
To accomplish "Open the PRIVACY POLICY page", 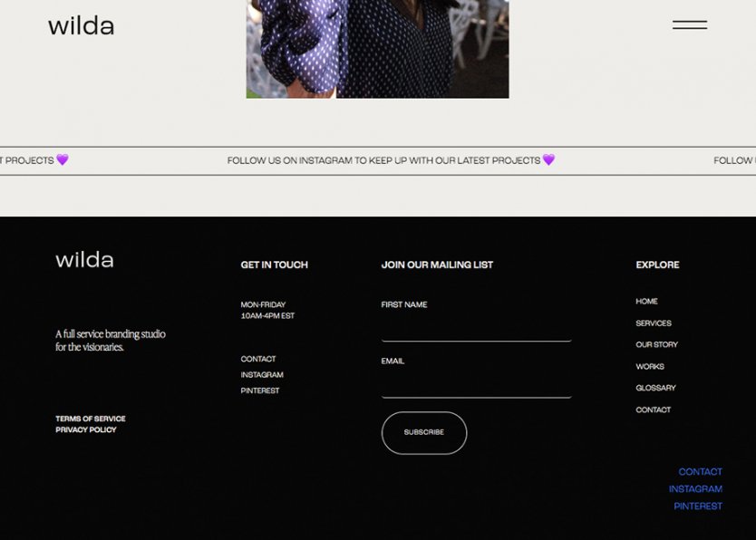I will (84, 429).
